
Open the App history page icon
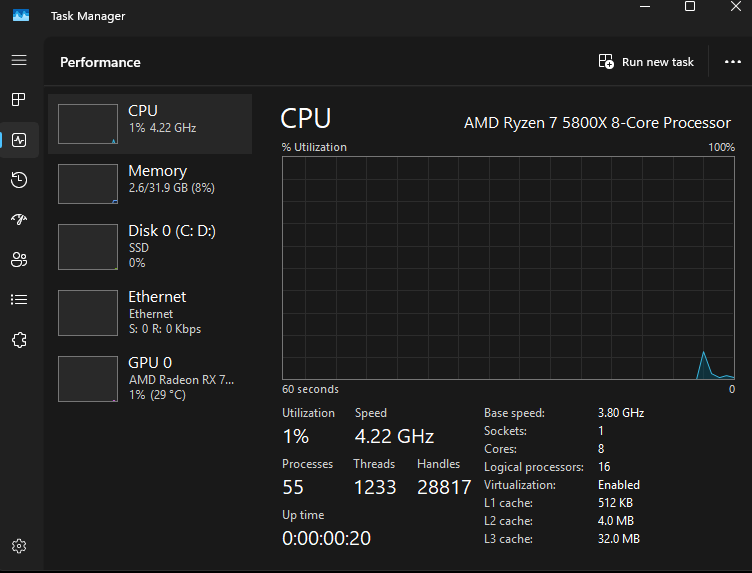tap(19, 180)
